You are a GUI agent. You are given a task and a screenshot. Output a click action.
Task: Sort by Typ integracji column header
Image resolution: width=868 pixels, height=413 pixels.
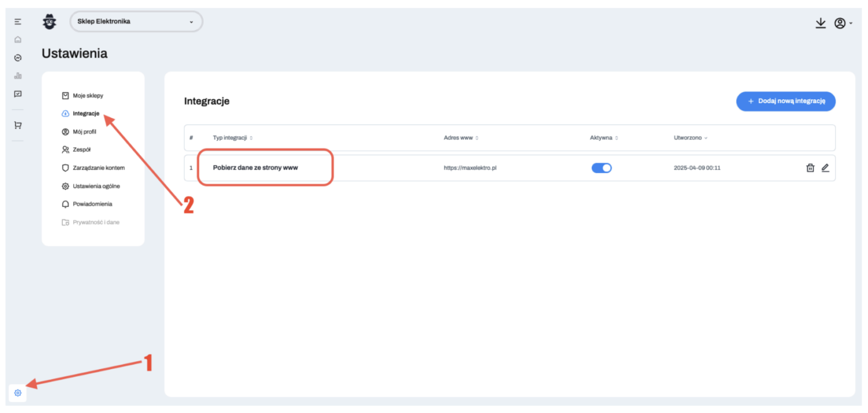point(233,138)
